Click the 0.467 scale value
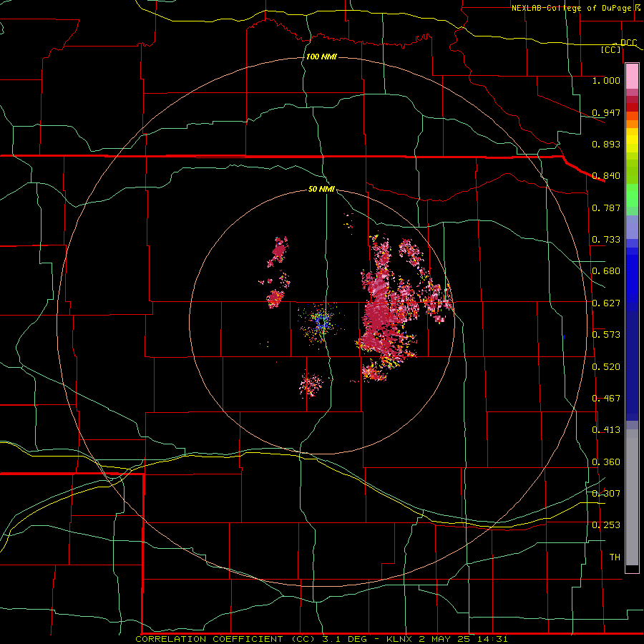The height and width of the screenshot is (644, 644). pos(606,399)
